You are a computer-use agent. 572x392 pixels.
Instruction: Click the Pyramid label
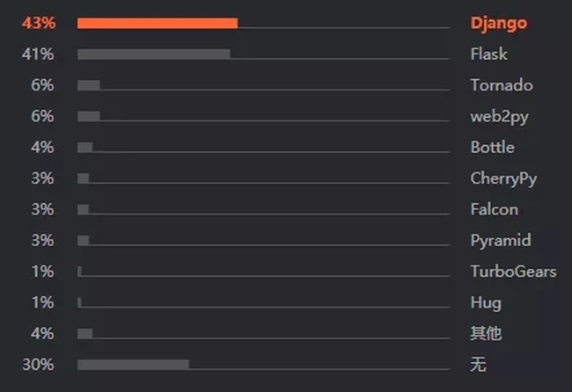[x=501, y=241]
